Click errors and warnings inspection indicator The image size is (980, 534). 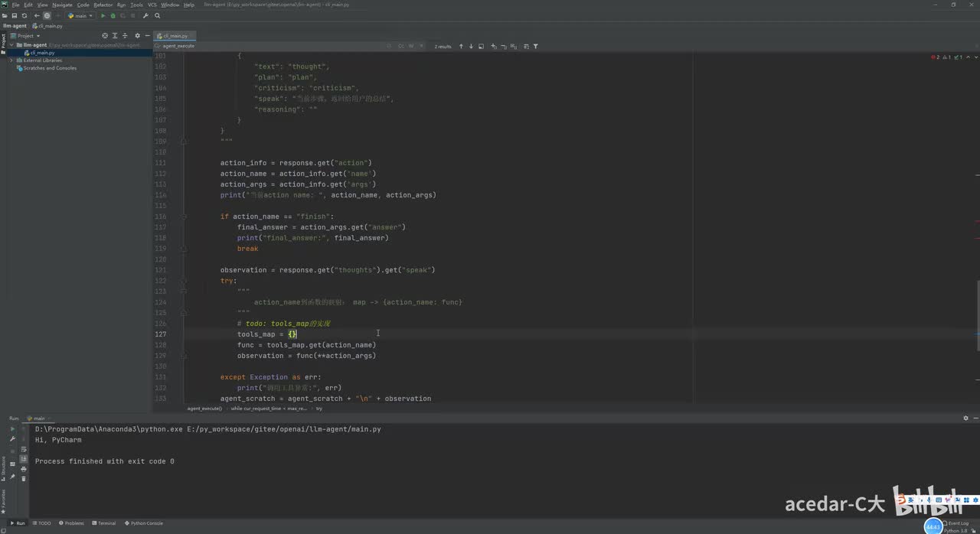(x=946, y=57)
